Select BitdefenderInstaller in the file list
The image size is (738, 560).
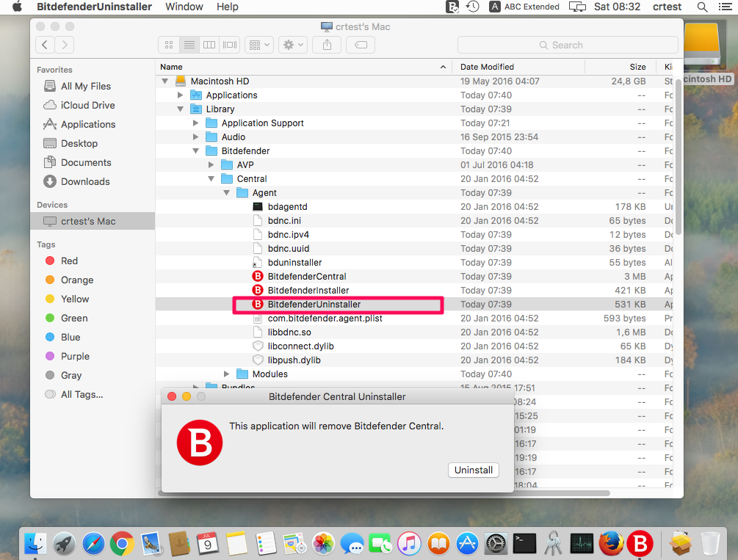[308, 291]
